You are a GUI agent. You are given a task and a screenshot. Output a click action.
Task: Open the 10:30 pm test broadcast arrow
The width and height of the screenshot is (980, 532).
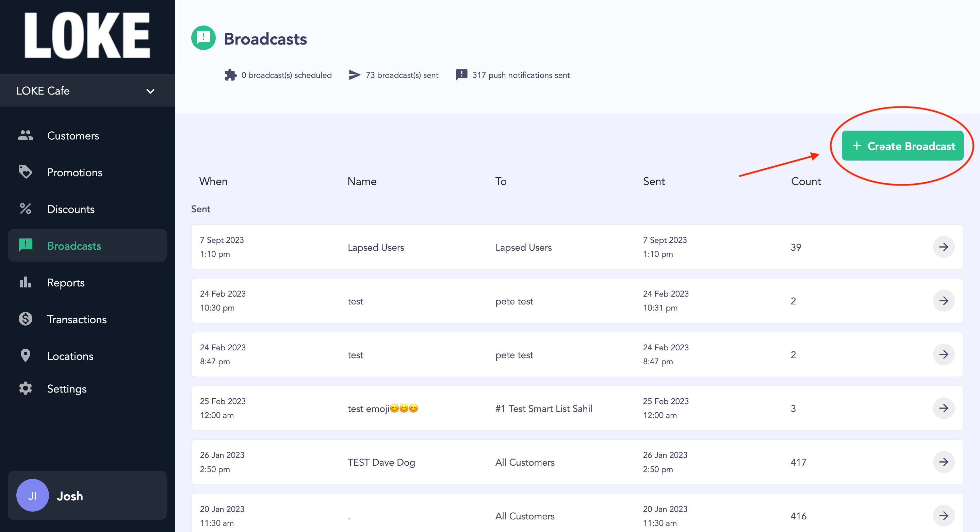point(944,301)
